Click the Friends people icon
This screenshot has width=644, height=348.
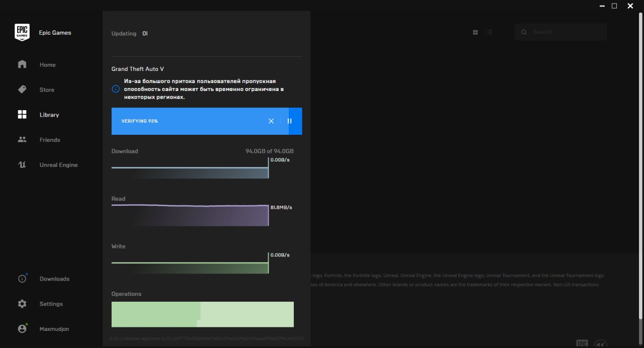22,140
